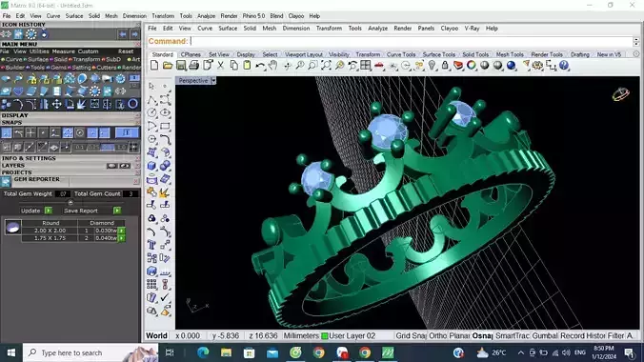Enable Gumball in status bar
644x362 pixels.
click(545, 335)
